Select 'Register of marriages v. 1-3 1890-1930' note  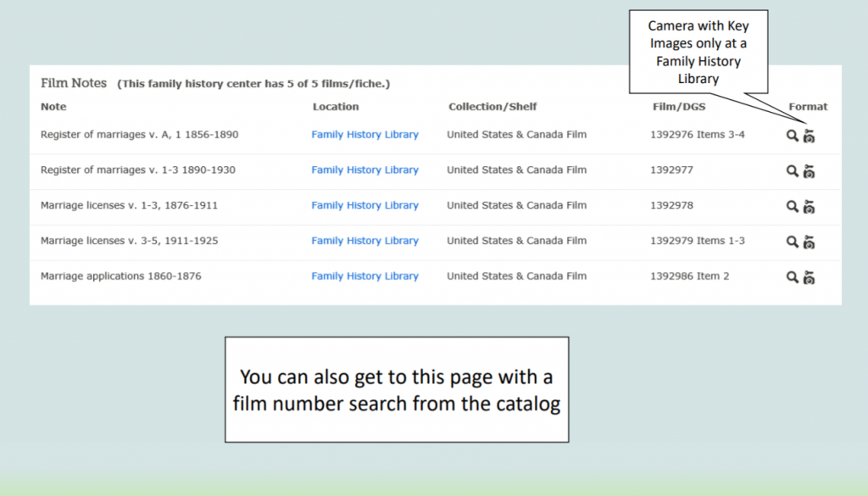pyautogui.click(x=138, y=170)
